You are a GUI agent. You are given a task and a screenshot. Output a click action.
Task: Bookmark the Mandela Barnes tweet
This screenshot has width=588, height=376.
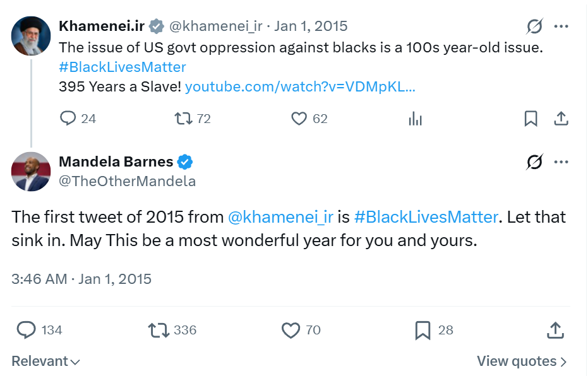(423, 330)
